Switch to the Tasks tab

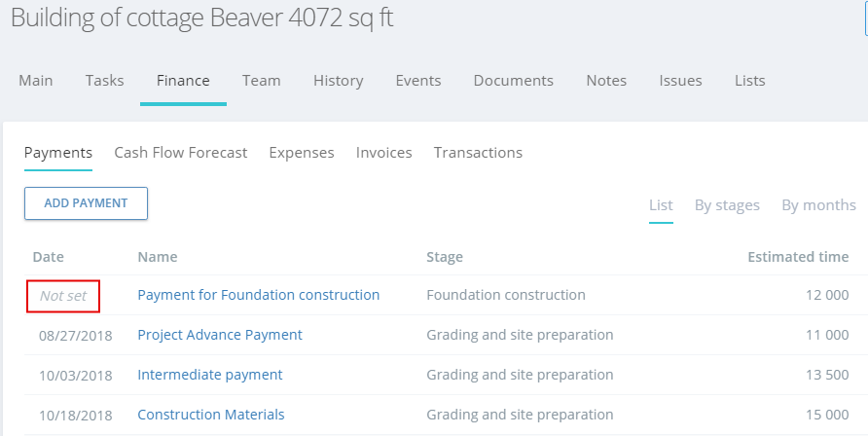(x=105, y=81)
